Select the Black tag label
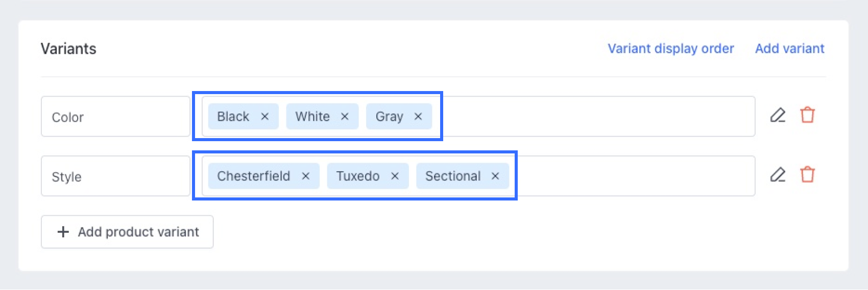 pyautogui.click(x=233, y=117)
